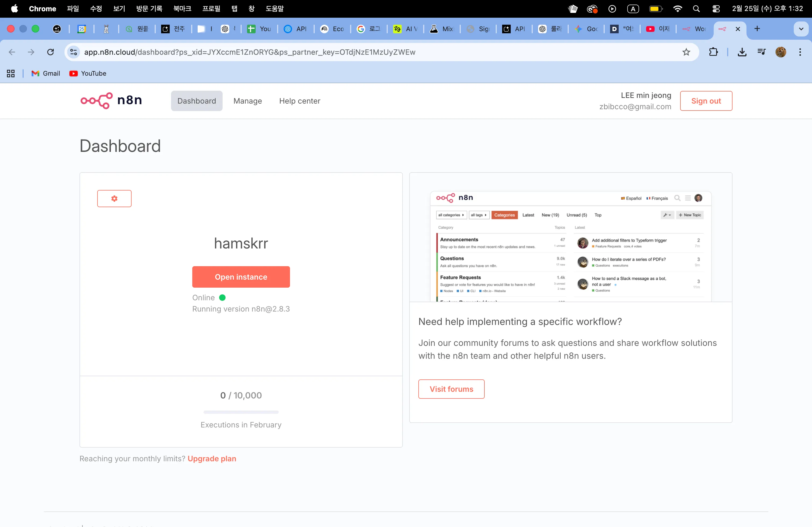Click the Open instance button

[241, 277]
